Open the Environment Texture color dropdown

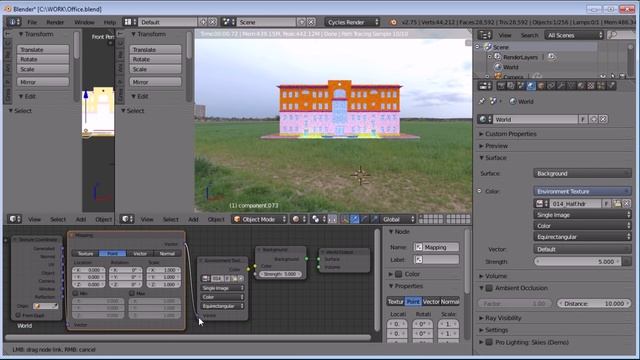point(582,191)
